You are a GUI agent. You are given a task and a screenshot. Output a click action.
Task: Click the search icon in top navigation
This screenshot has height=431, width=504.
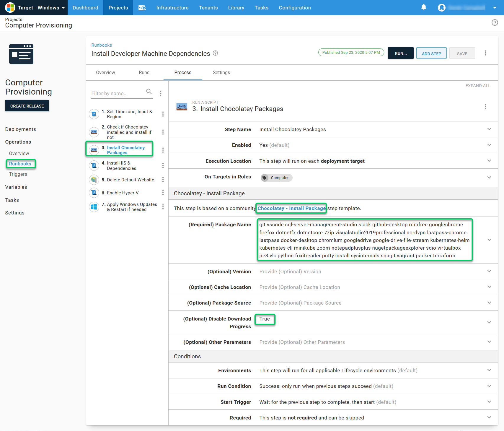click(x=142, y=8)
